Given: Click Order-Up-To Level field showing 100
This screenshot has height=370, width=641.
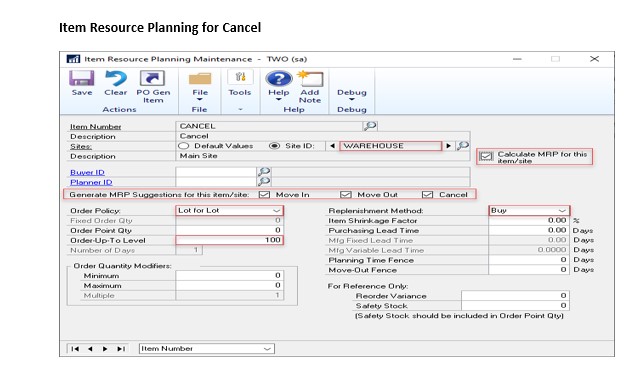Looking at the screenshot, I should 229,240.
